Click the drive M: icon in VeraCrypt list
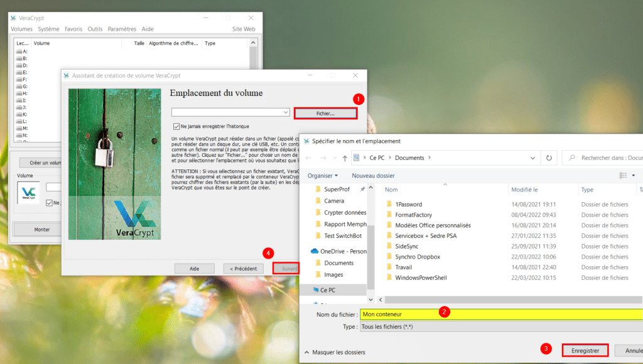This screenshot has height=364, width=643. tap(19, 128)
